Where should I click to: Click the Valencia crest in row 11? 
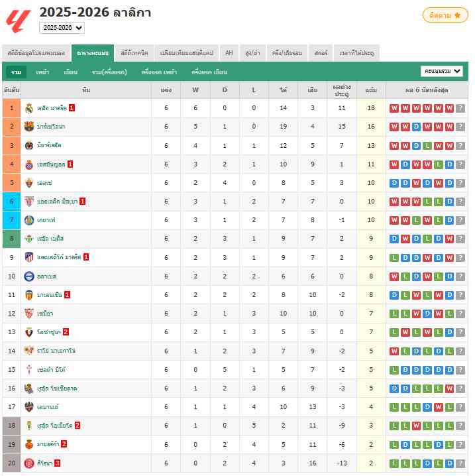(x=28, y=294)
